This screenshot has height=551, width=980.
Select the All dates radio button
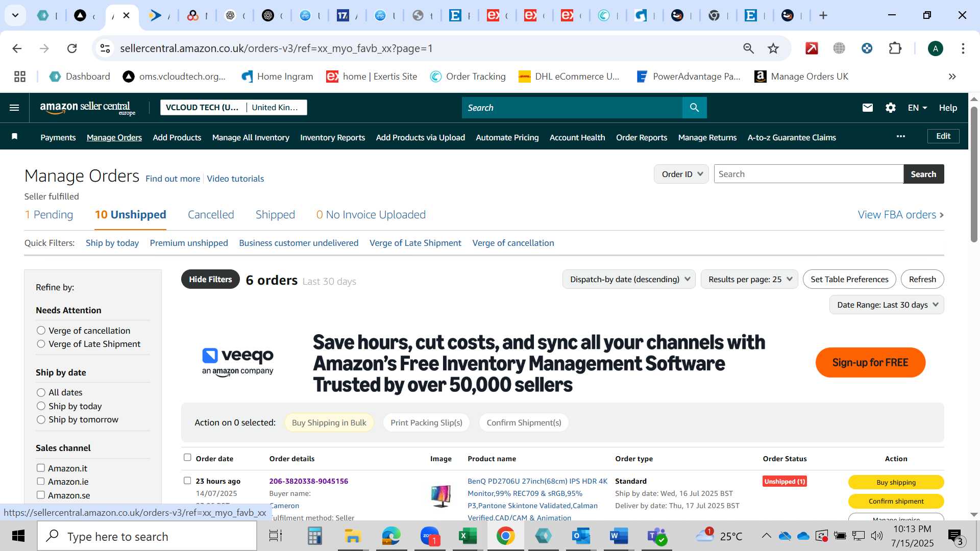[x=41, y=392]
